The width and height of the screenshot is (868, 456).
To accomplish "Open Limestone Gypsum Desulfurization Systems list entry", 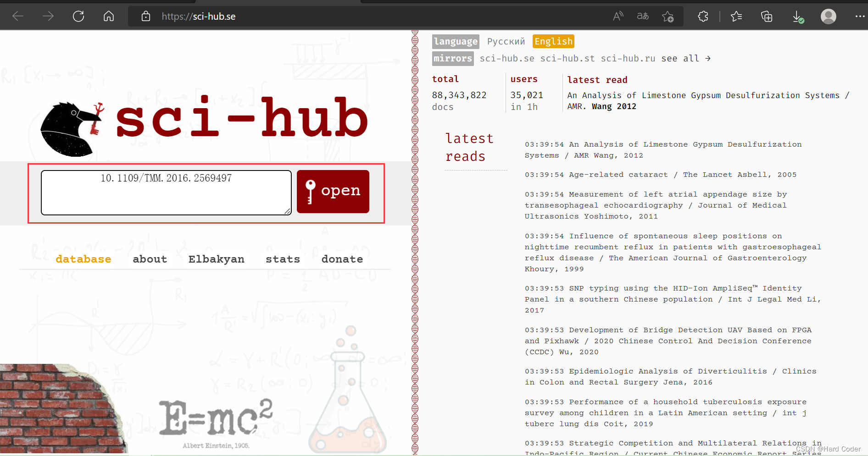I will 663,150.
